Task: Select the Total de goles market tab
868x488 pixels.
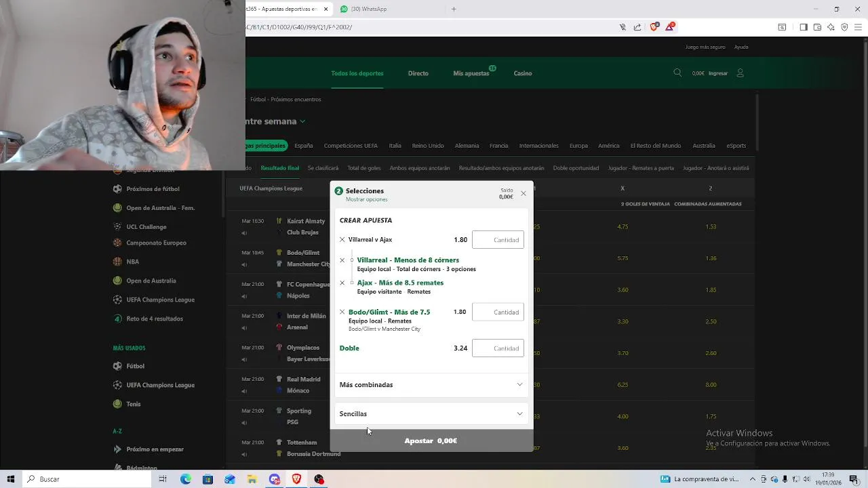Action: pyautogui.click(x=364, y=168)
